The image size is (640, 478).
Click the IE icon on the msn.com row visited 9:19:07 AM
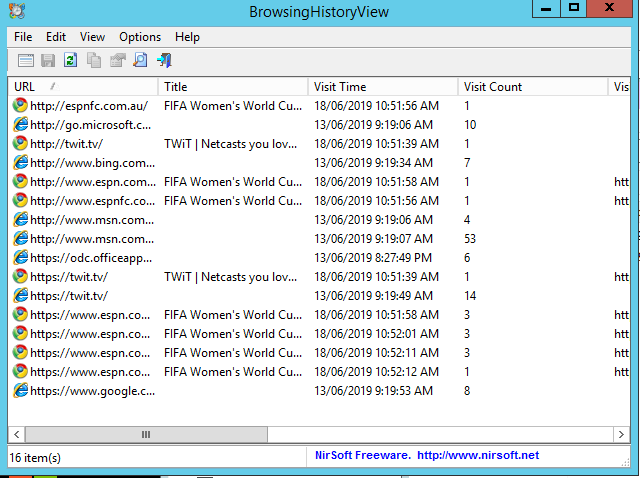(20, 238)
